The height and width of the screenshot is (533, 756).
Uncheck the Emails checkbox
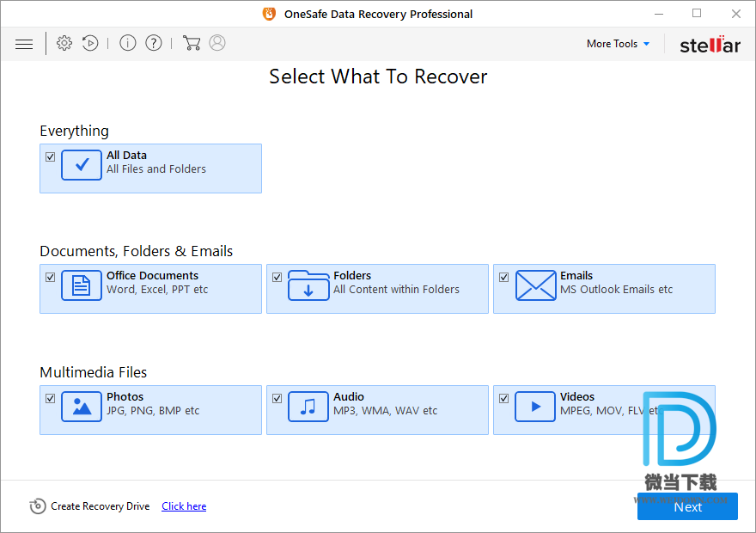(503, 278)
